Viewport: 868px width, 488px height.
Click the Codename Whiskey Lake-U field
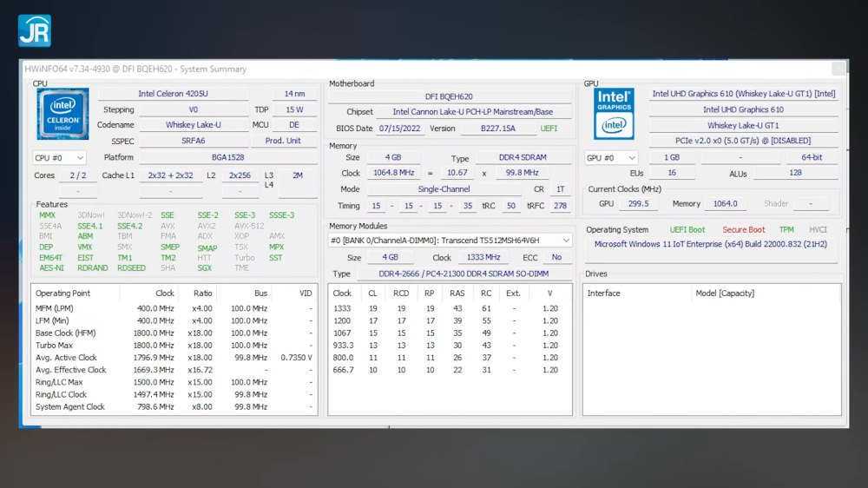[x=194, y=125]
